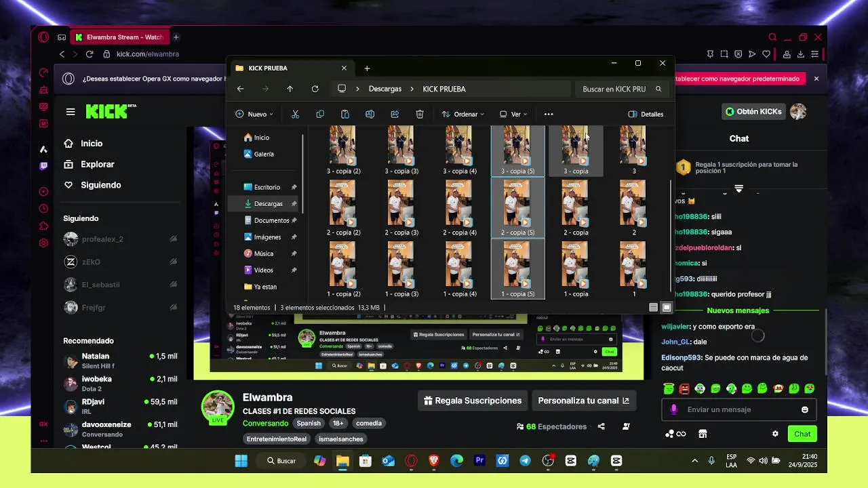Click Buscar en KICK PRUEBA search field

coord(622,89)
